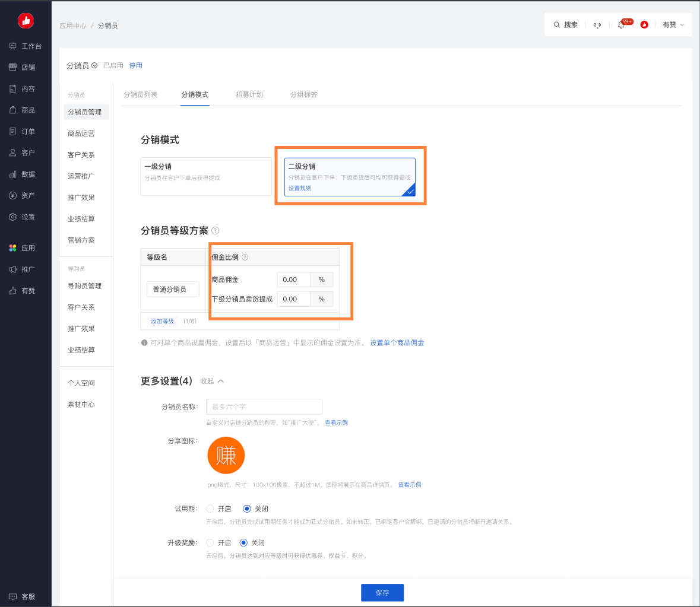Click the help icon beside 佣金比例
700x607 pixels.
pyautogui.click(x=245, y=258)
